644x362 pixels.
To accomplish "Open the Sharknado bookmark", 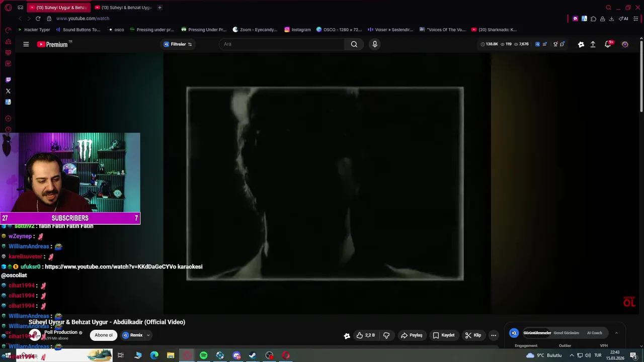I will [494, 30].
